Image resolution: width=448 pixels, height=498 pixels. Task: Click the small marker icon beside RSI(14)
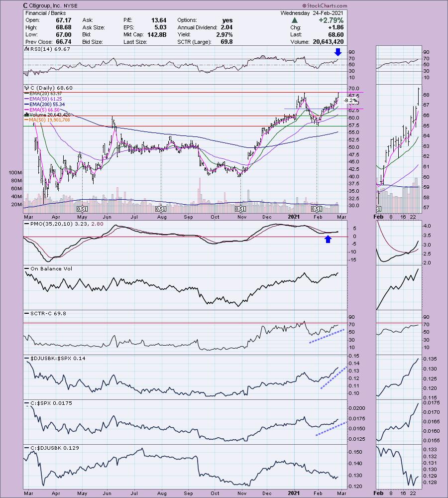[x=27, y=49]
